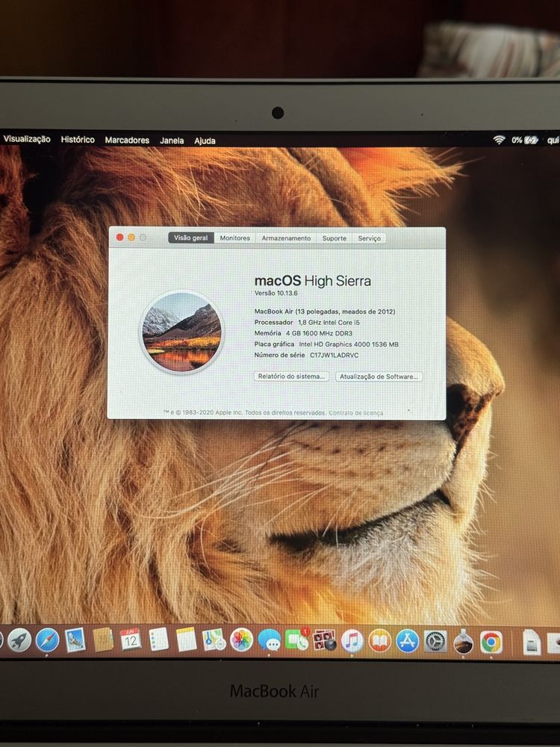Click the macOS High Sierra title
The image size is (560, 747).
(312, 281)
